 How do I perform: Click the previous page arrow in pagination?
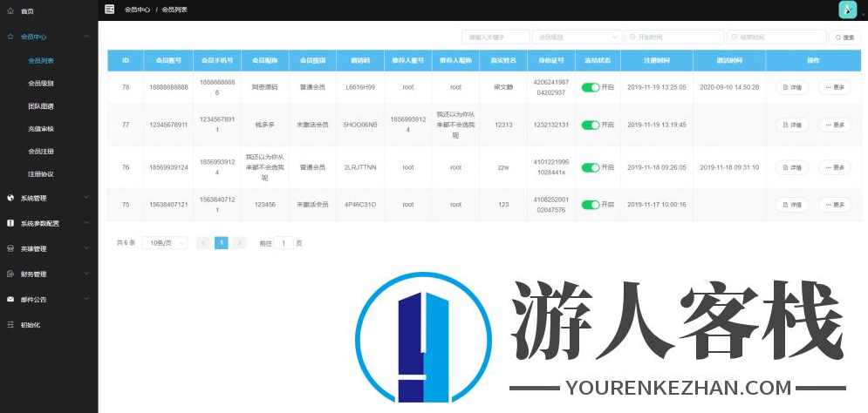[x=204, y=243]
